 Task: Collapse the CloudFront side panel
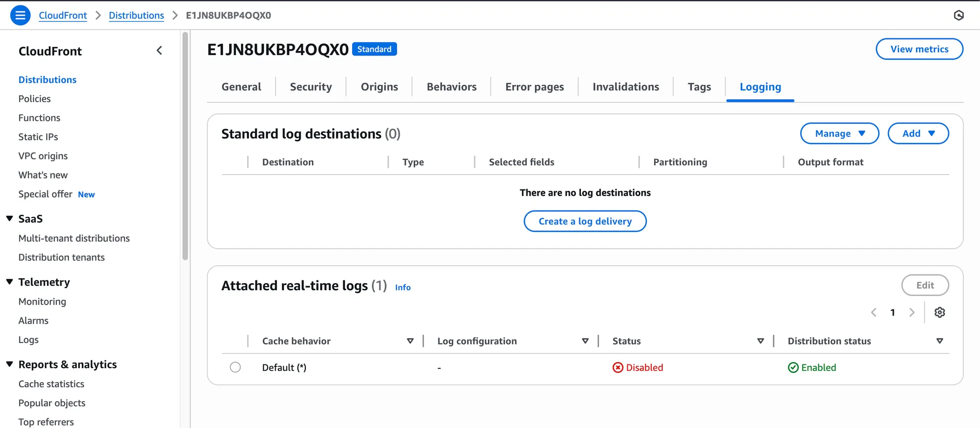click(159, 51)
